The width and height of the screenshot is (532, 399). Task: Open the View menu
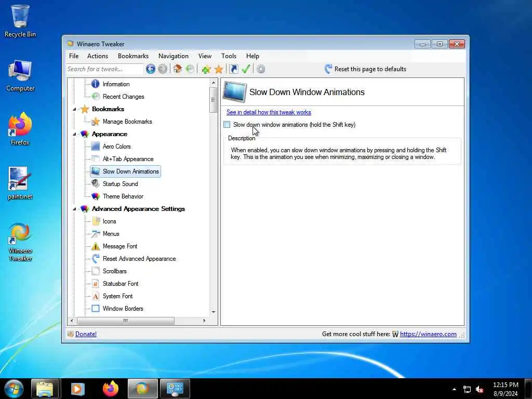point(205,56)
